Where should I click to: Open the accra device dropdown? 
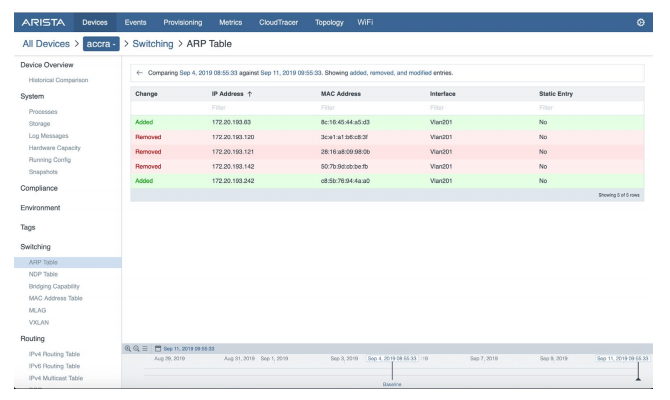(101, 44)
